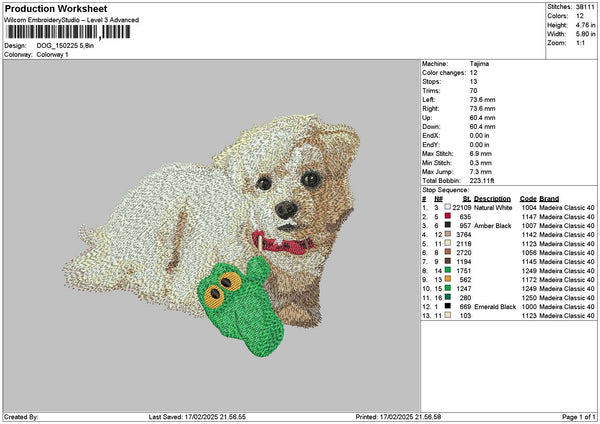Click the orange swatch beside 562 stitches
The height and width of the screenshot is (424, 600).
[x=447, y=279]
